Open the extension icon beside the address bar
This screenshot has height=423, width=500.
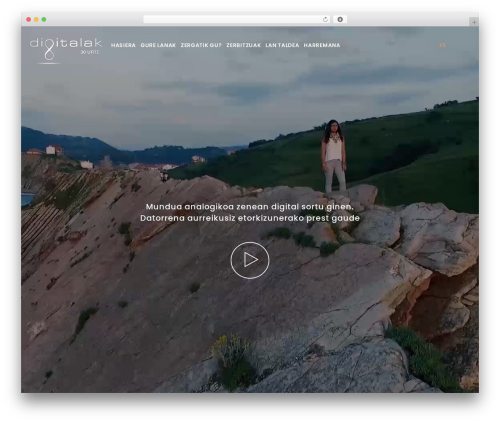pyautogui.click(x=340, y=19)
